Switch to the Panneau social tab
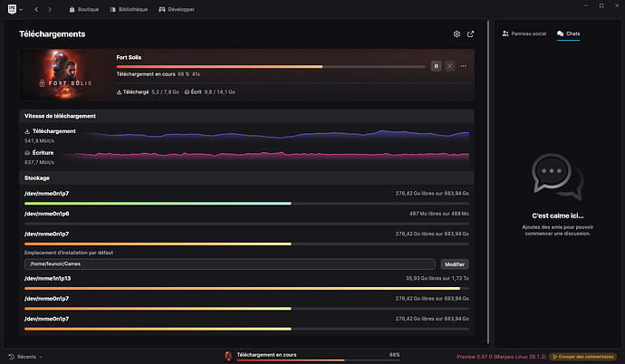This screenshot has width=625, height=364. click(x=524, y=34)
